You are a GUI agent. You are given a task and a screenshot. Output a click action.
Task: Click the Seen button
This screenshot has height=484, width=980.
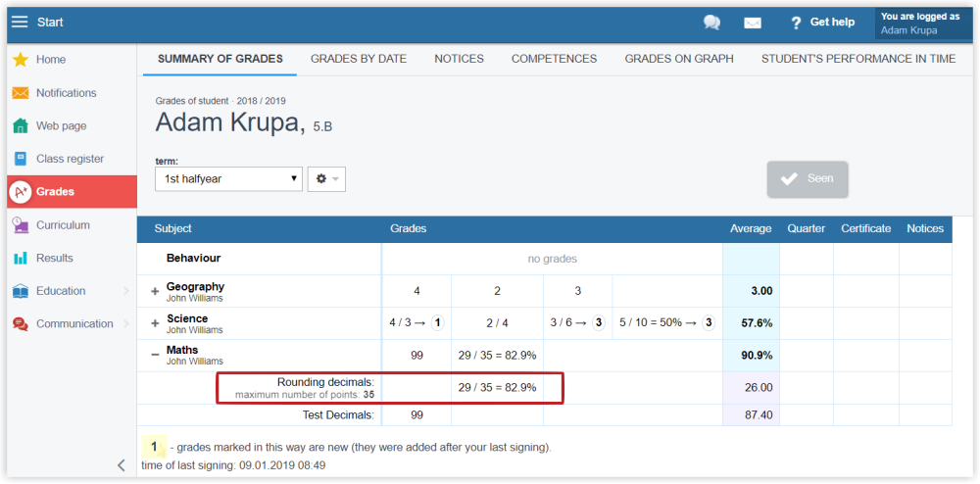tap(807, 179)
